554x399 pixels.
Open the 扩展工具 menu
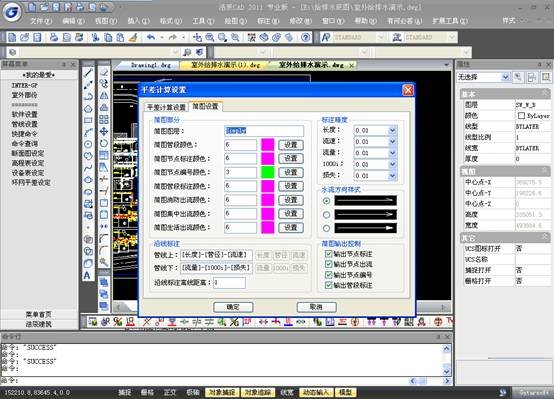click(x=450, y=21)
